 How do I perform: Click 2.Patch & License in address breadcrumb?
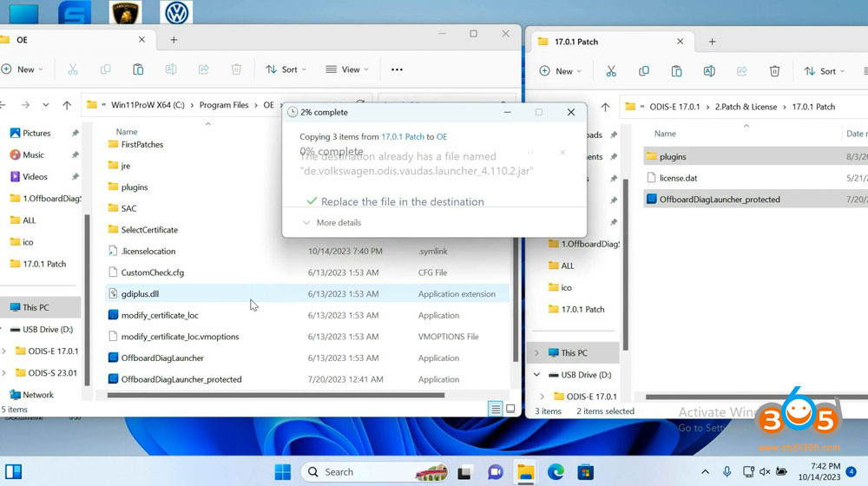[x=746, y=107]
